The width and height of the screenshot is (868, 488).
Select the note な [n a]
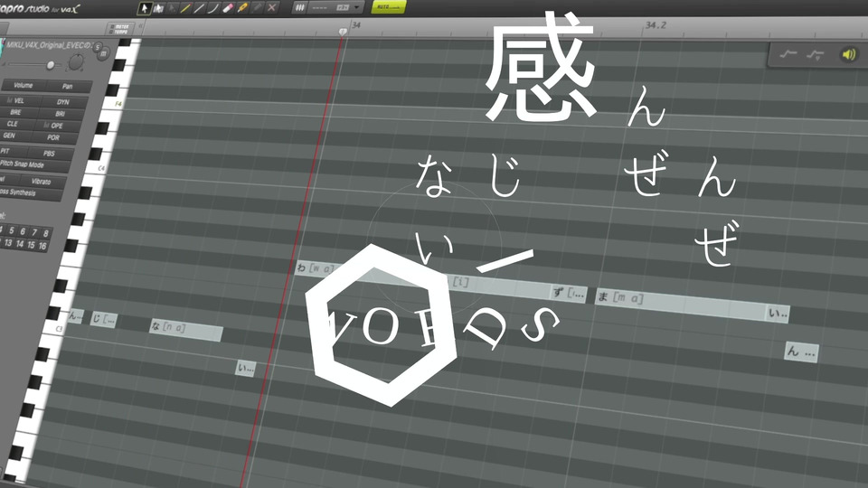coord(186,329)
